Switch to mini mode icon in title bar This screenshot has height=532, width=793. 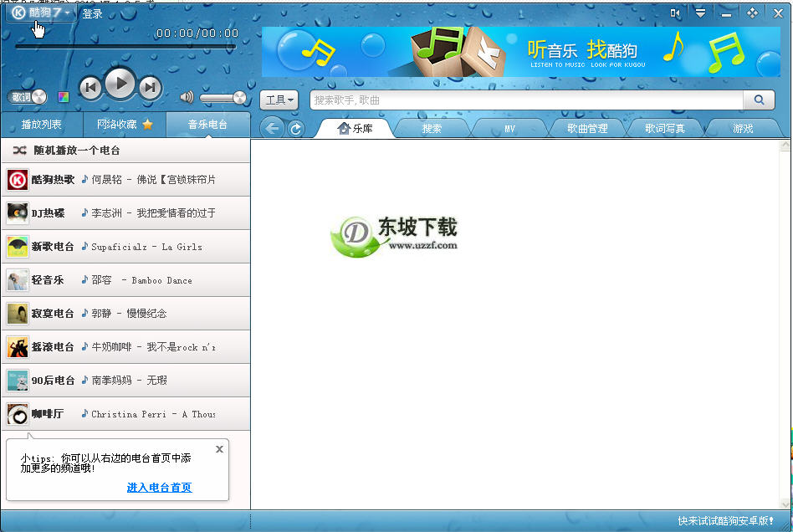[675, 13]
